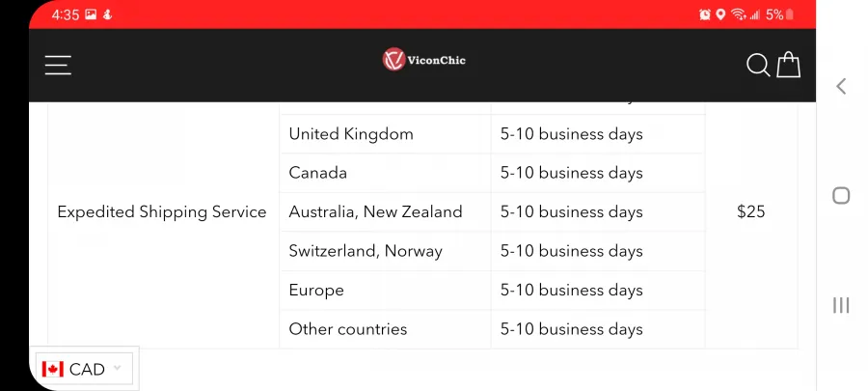
Task: Click the $25 shipping price
Action: click(x=750, y=211)
